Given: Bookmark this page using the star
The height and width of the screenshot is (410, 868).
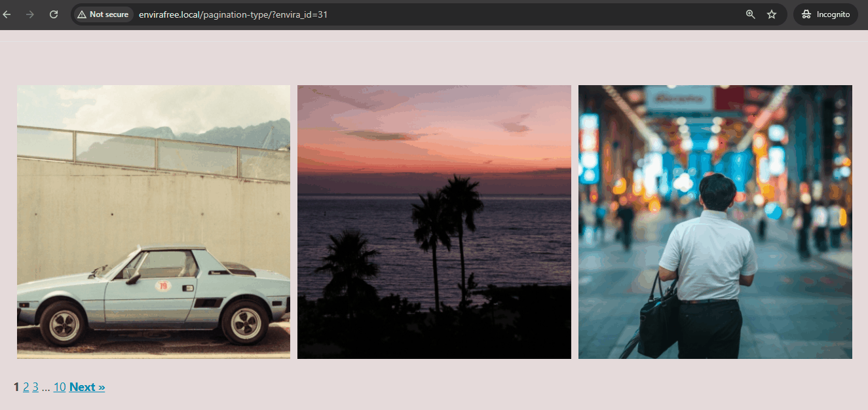Looking at the screenshot, I should (771, 14).
